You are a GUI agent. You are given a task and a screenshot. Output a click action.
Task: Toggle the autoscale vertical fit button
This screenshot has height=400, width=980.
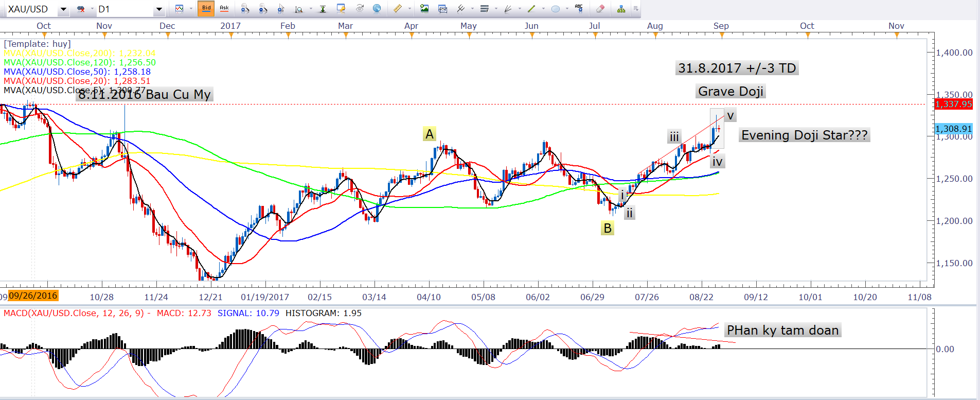(323, 9)
